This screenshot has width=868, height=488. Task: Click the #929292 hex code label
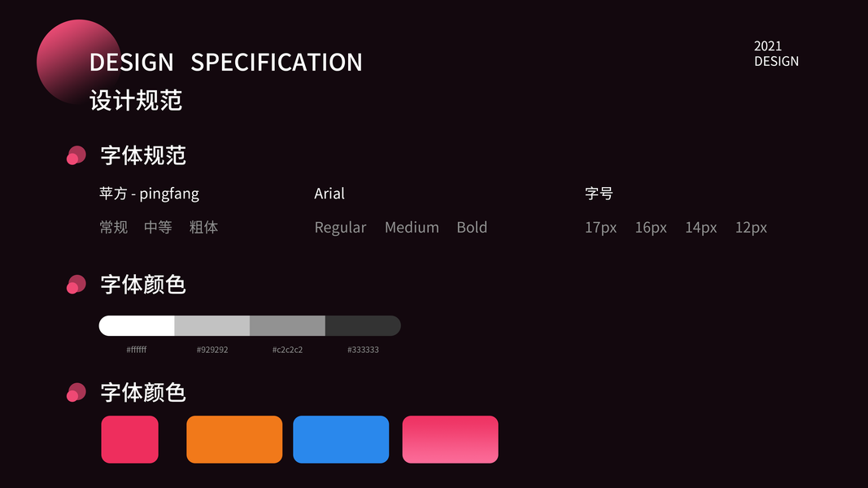[x=212, y=350]
